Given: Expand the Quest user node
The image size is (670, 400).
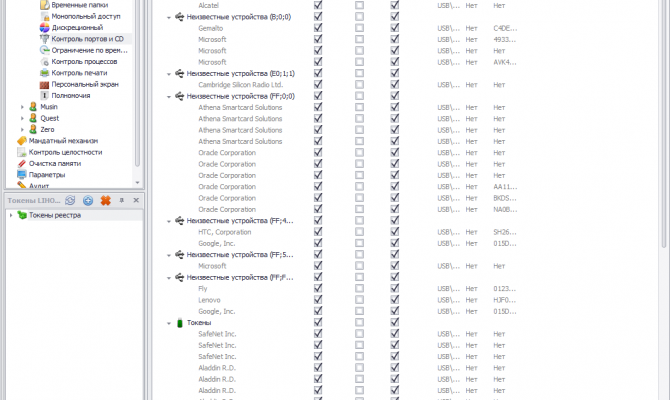Looking at the screenshot, I should click(22, 118).
